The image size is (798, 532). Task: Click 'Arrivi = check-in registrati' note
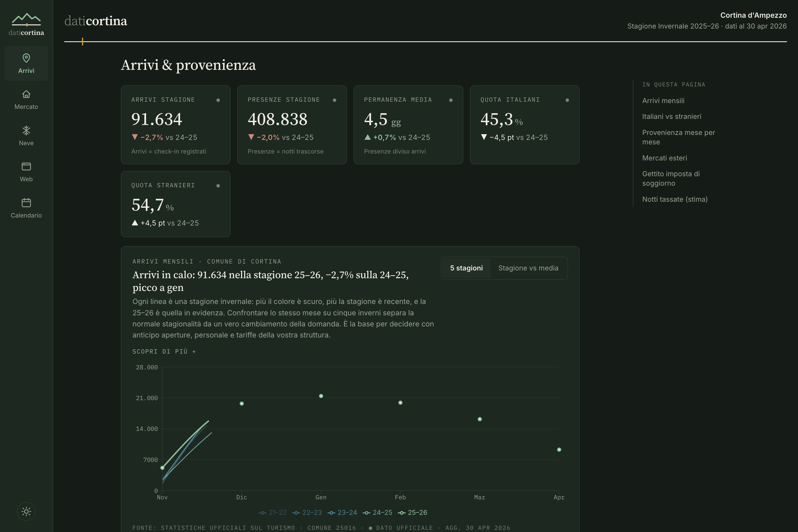pos(169,151)
